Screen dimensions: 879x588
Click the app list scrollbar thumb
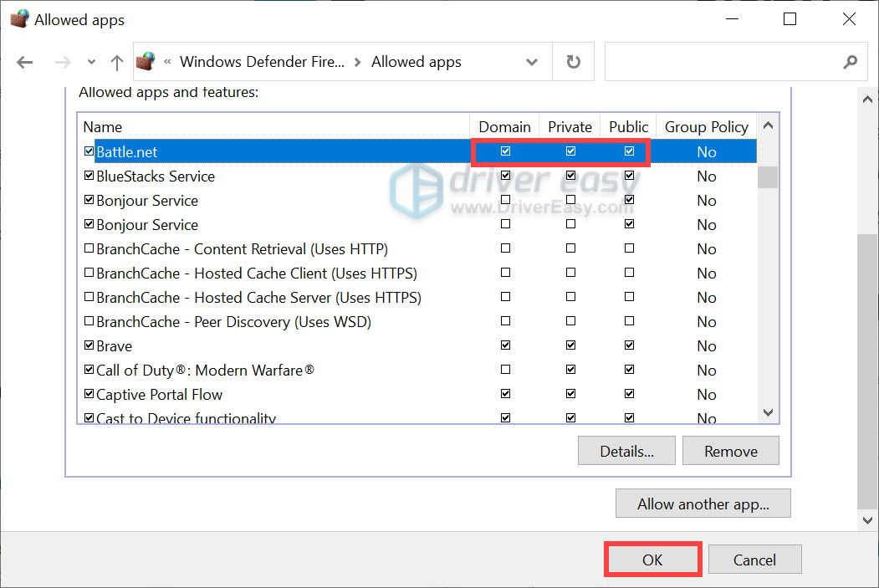(x=768, y=177)
